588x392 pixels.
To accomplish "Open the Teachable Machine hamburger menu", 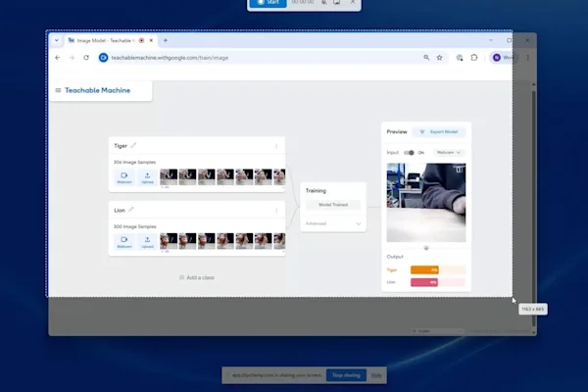I will click(58, 90).
